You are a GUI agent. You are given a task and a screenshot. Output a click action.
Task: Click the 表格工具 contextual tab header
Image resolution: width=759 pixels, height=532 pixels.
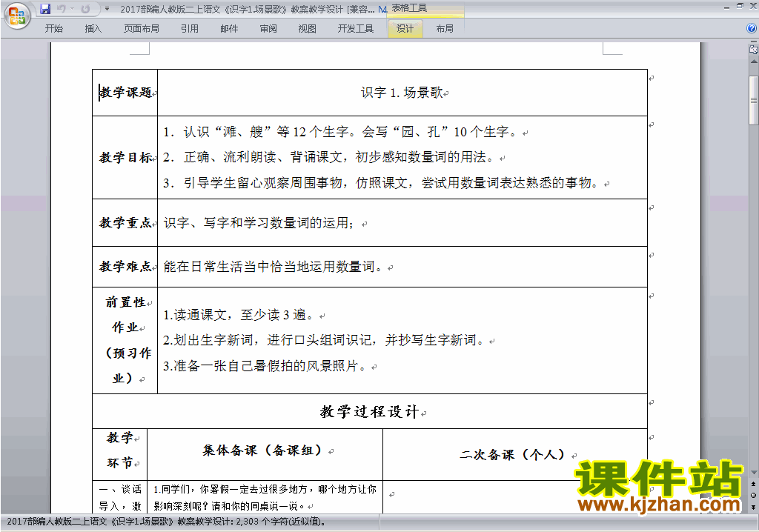[x=409, y=8]
